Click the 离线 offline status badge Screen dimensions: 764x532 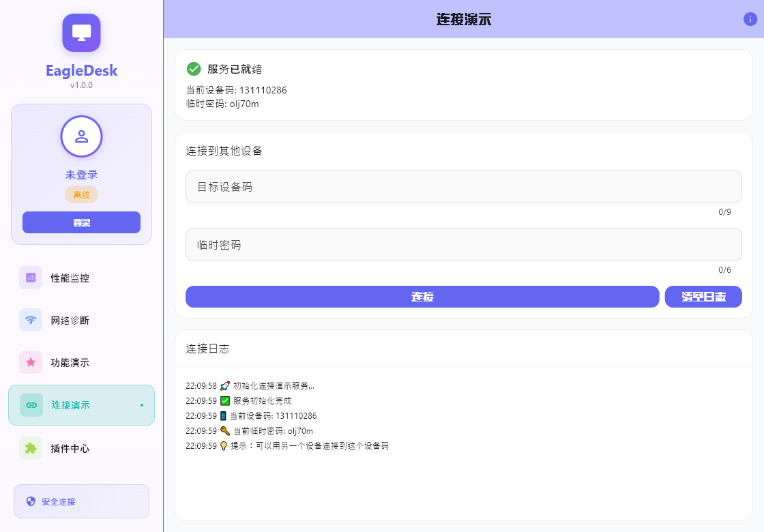point(81,194)
